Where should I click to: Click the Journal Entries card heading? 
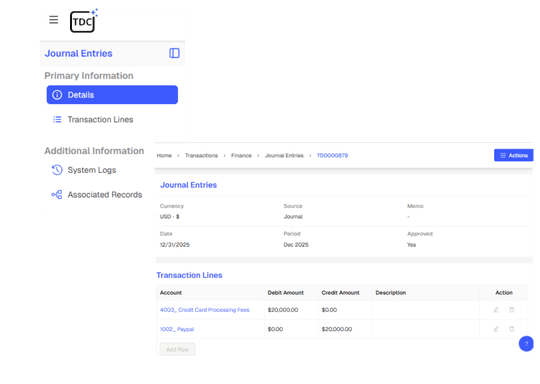coord(188,185)
